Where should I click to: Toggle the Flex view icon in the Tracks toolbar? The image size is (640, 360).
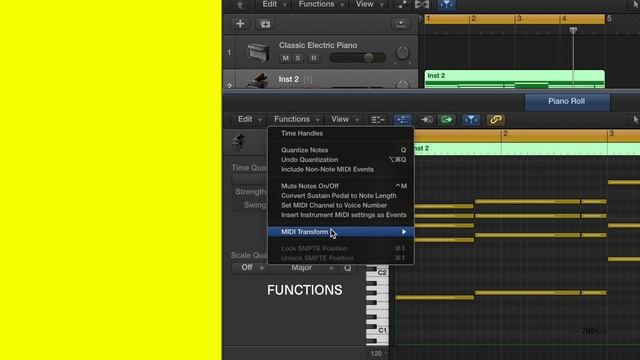tap(422, 4)
